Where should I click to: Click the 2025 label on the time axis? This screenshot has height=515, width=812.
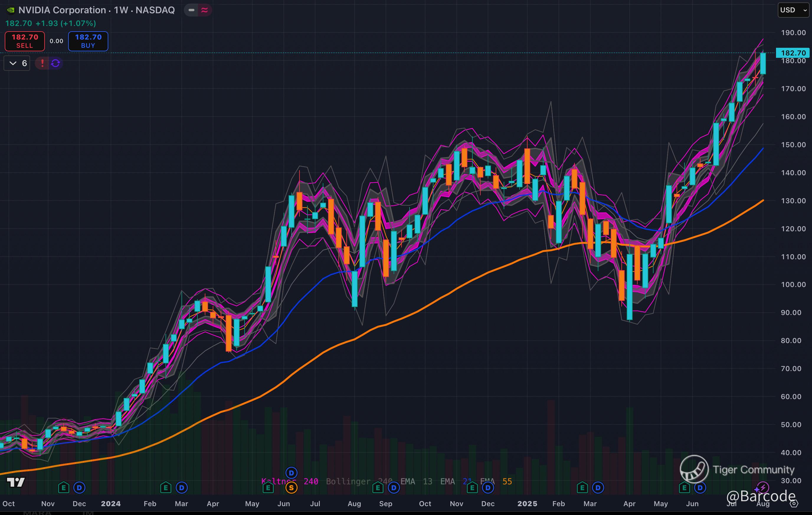[x=527, y=503]
